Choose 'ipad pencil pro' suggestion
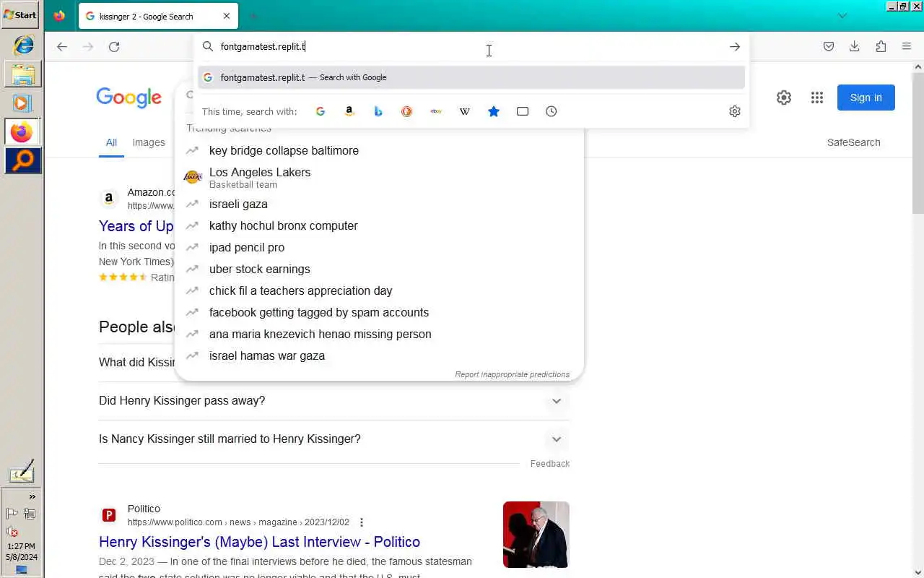This screenshot has height=578, width=924. point(379,247)
